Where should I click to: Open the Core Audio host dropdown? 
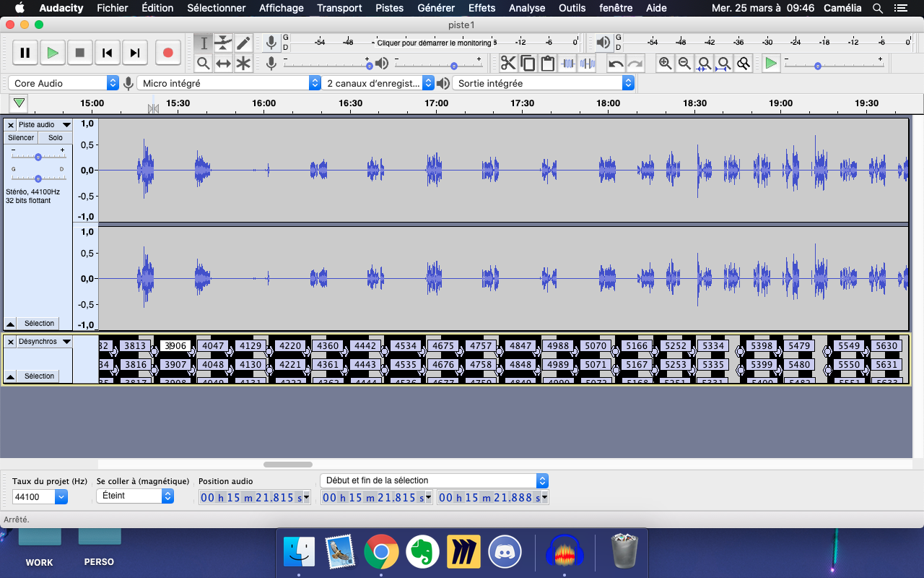click(x=64, y=83)
